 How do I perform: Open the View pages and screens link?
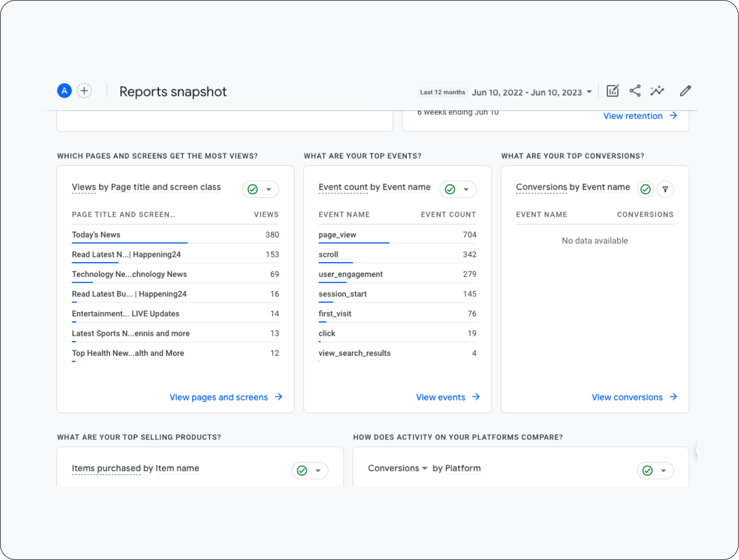point(218,397)
